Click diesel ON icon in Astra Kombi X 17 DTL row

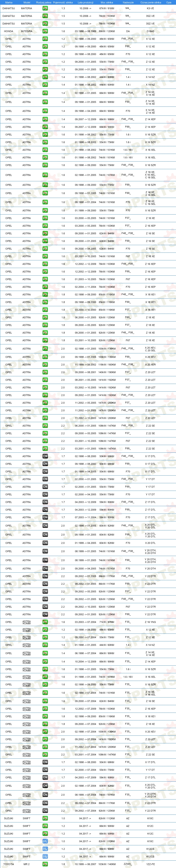click(x=45, y=762)
